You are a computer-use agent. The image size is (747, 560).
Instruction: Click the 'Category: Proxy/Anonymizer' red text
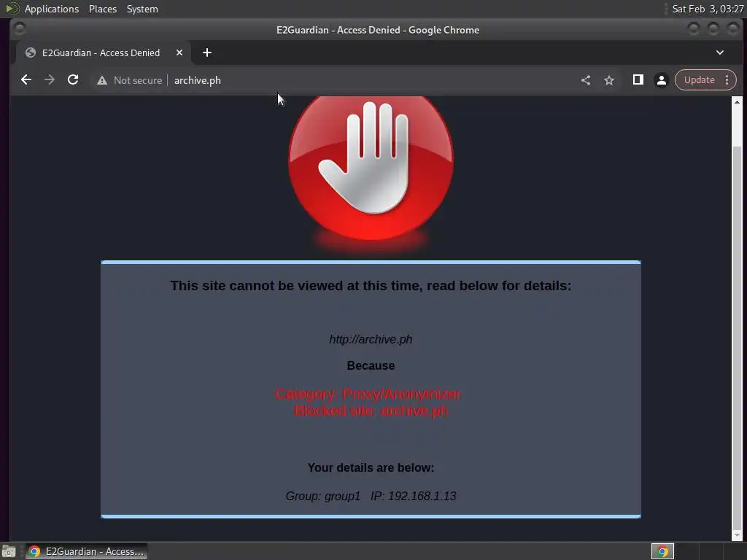click(368, 394)
